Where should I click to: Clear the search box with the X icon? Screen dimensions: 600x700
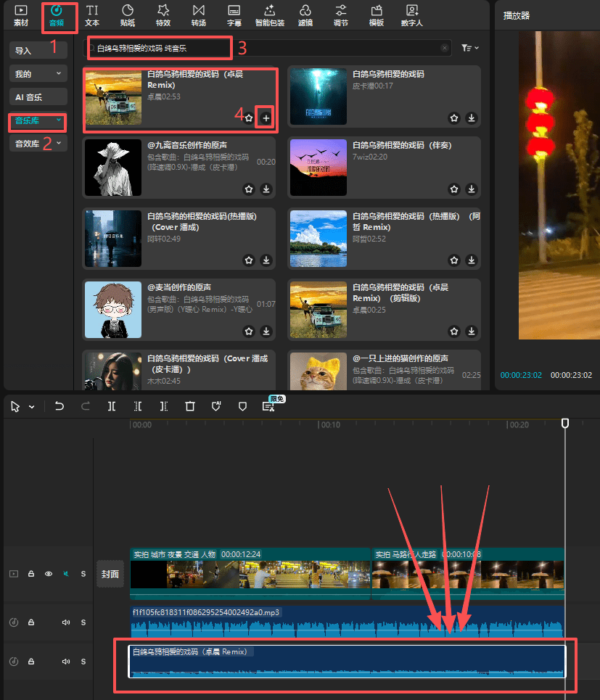click(x=445, y=48)
